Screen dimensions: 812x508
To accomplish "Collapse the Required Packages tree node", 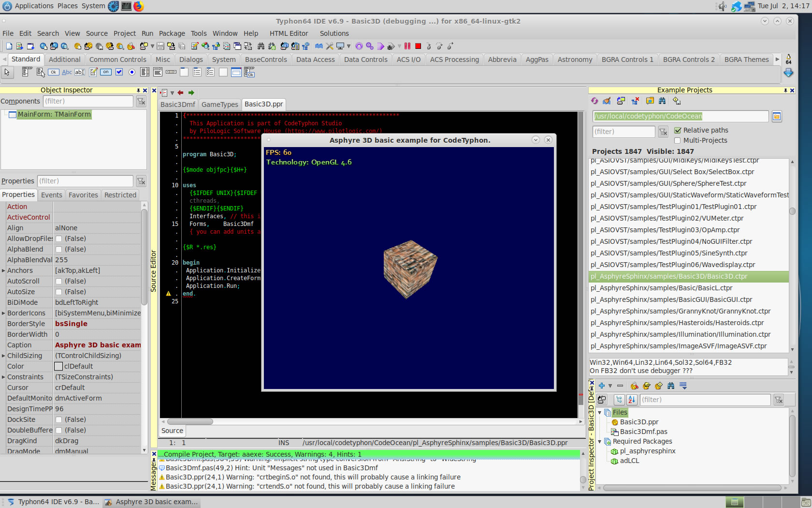I will [600, 441].
